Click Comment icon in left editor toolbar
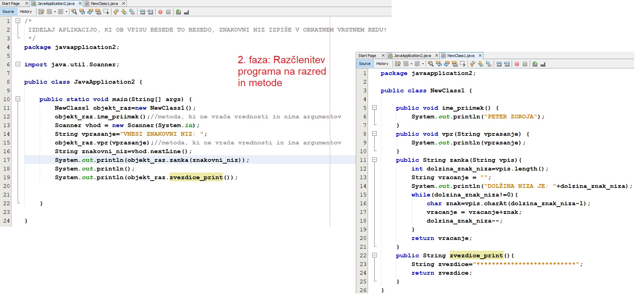 (178, 12)
